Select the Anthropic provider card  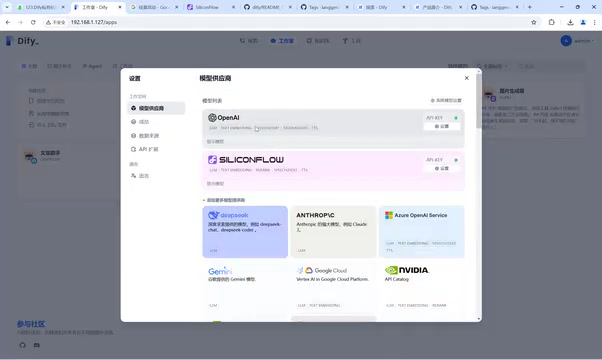(333, 232)
